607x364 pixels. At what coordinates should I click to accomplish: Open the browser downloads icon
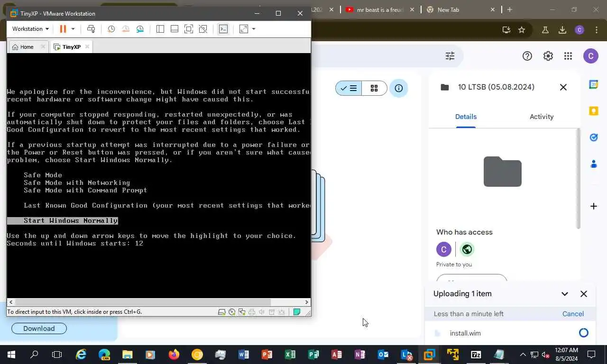tap(562, 30)
